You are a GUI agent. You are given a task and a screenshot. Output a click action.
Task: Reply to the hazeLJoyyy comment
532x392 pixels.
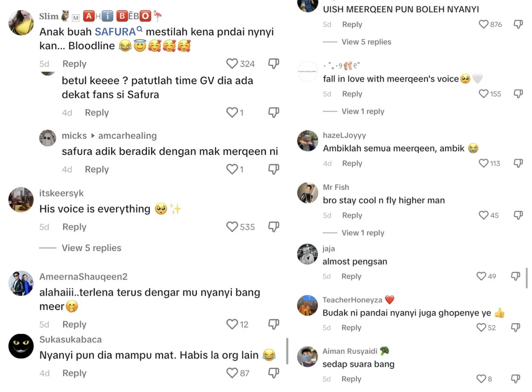click(352, 163)
